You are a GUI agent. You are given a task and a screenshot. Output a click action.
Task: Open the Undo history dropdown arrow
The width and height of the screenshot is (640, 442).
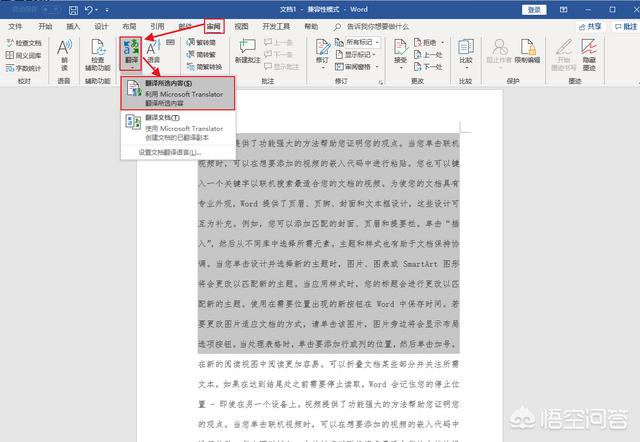coord(96,9)
